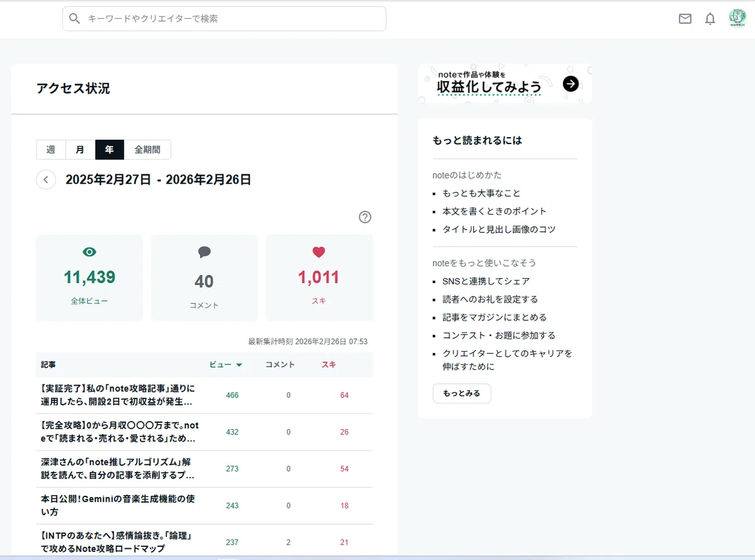
Task: Click the comment count 2 in INTP row
Action: (288, 542)
